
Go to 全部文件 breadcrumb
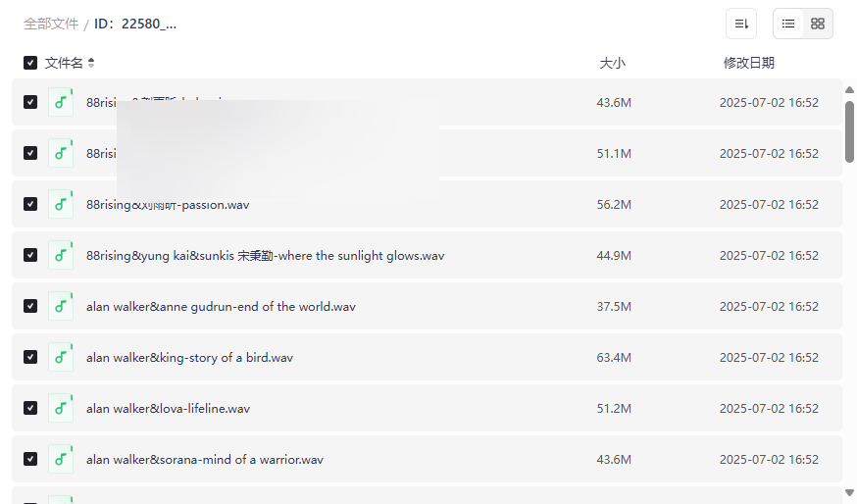pyautogui.click(x=51, y=25)
